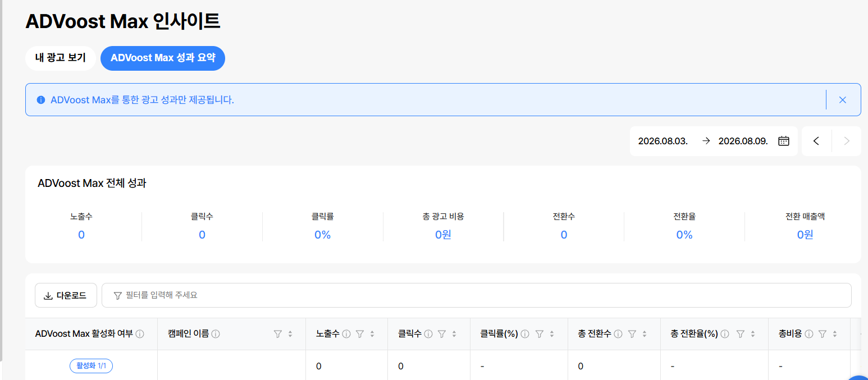868x380 pixels.
Task: Open filter for 클릭률(%) column
Action: click(539, 334)
